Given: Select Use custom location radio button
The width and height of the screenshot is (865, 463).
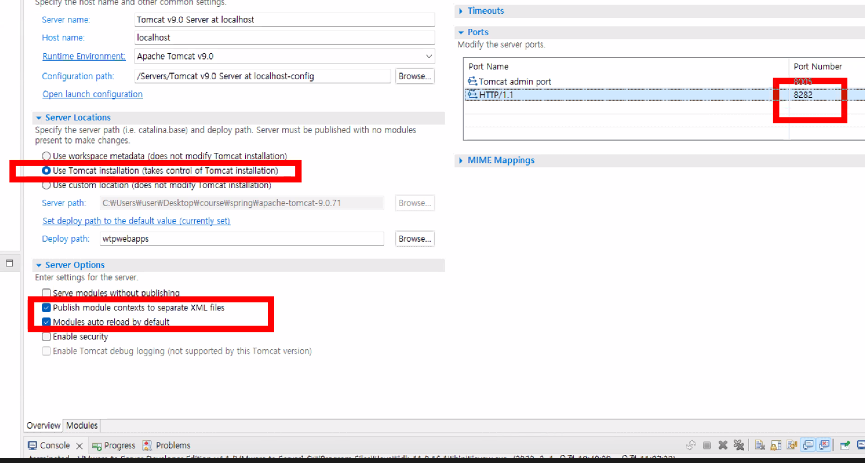Looking at the screenshot, I should [x=47, y=185].
